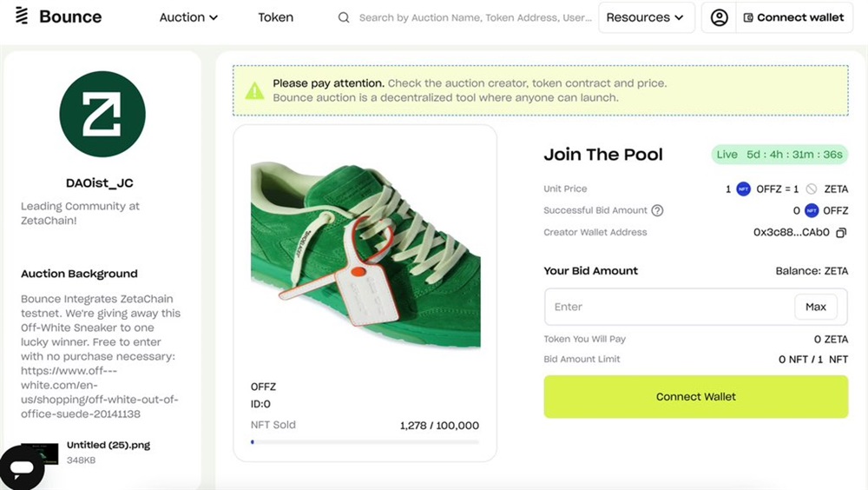
Task: Click the Bounce logo icon
Action: pos(22,17)
